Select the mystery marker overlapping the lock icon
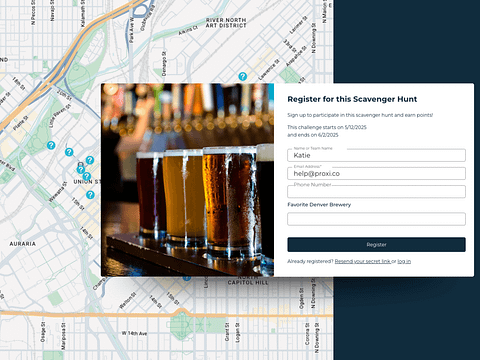Viewport: 480px width, 360px height. pyautogui.click(x=80, y=170)
